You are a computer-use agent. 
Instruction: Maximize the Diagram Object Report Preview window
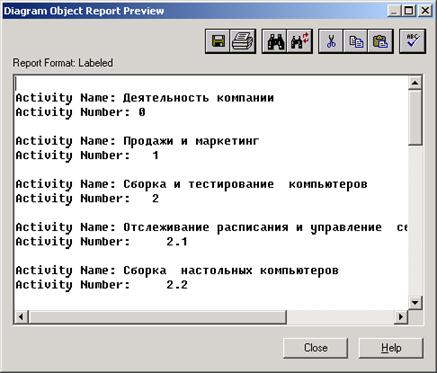coord(408,11)
